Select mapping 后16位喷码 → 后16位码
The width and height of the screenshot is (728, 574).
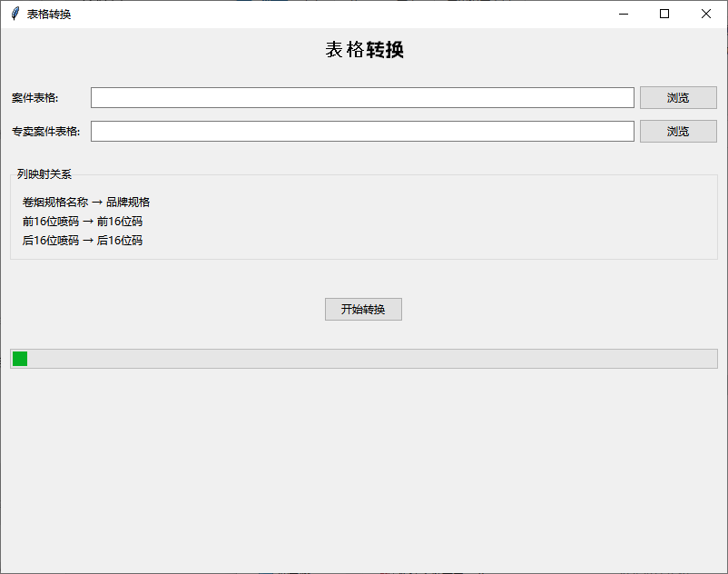click(82, 241)
